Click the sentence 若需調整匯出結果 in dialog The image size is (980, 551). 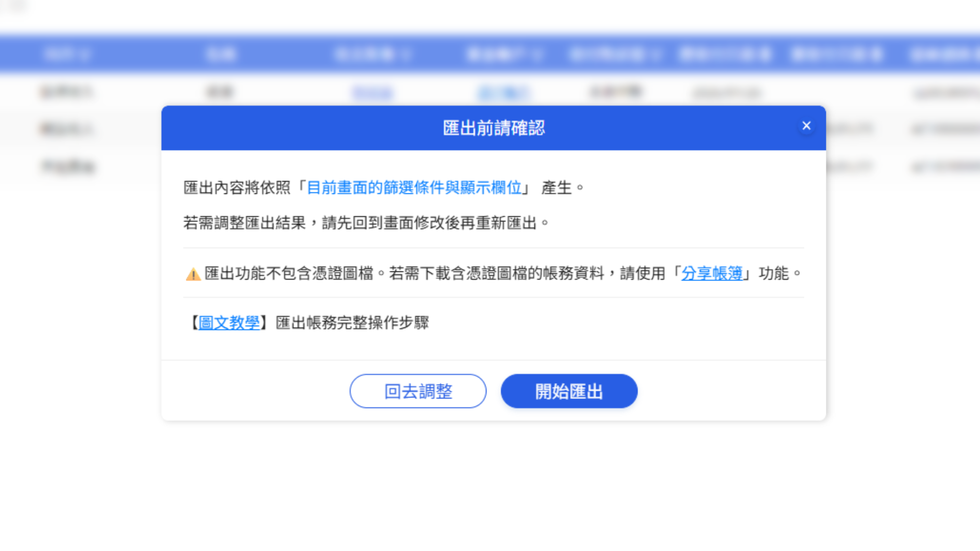coord(245,223)
